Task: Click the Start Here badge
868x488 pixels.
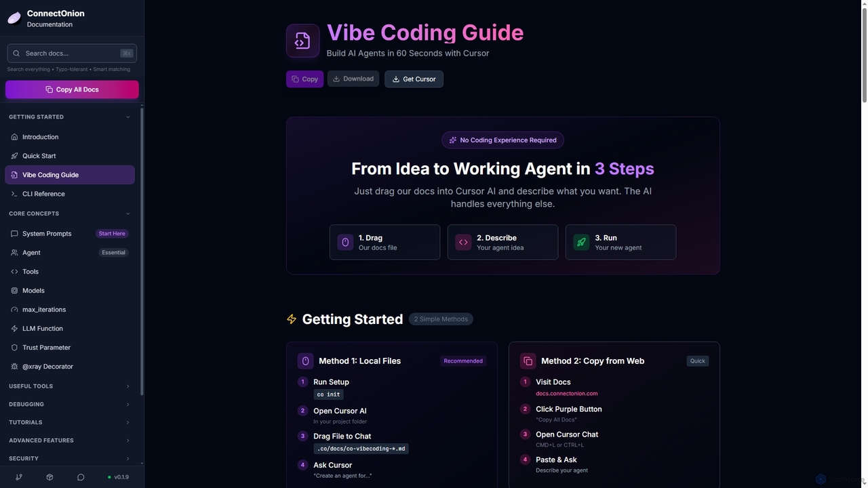Action: coord(112,234)
